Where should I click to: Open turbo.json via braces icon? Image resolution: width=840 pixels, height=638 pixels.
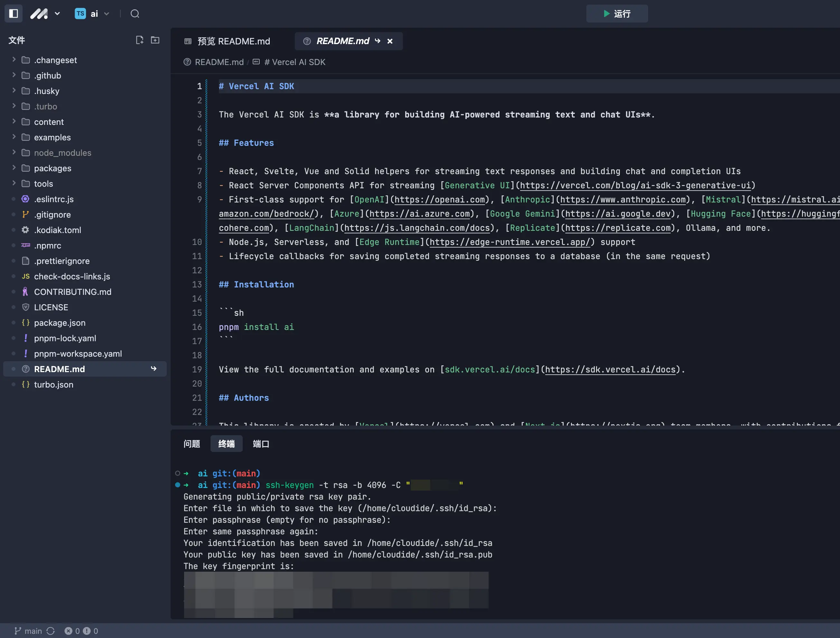(x=25, y=385)
